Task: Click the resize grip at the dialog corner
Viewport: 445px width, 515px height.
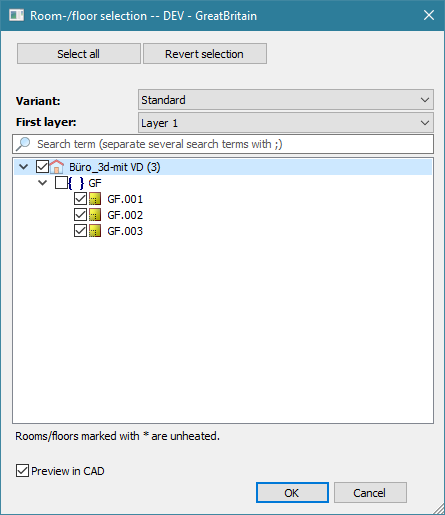Action: pyautogui.click(x=438, y=508)
